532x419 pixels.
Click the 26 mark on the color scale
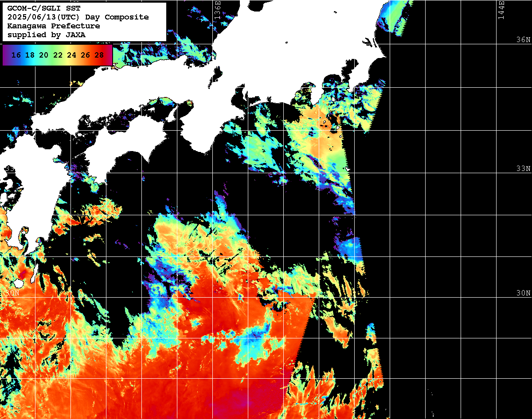click(86, 55)
